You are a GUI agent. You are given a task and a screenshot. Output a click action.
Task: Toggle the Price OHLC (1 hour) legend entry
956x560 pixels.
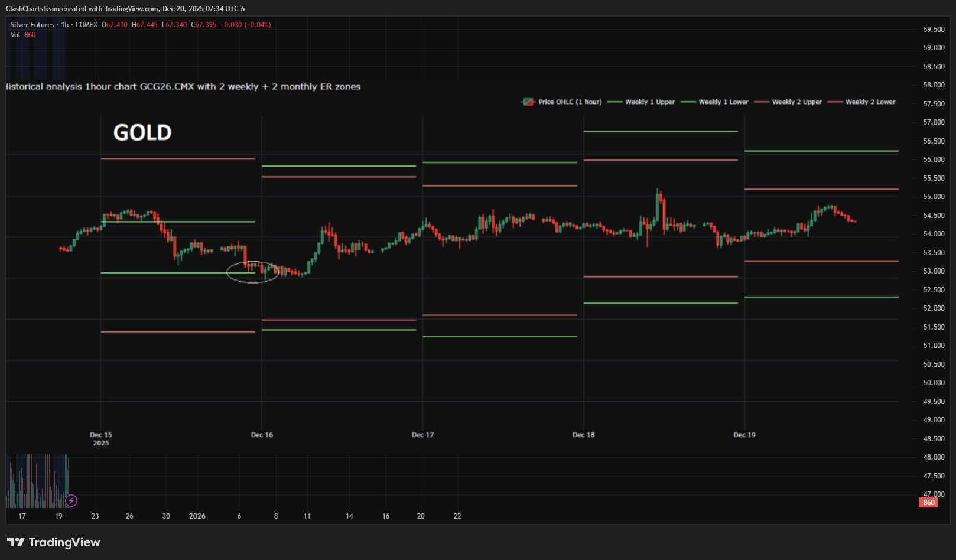(561, 102)
